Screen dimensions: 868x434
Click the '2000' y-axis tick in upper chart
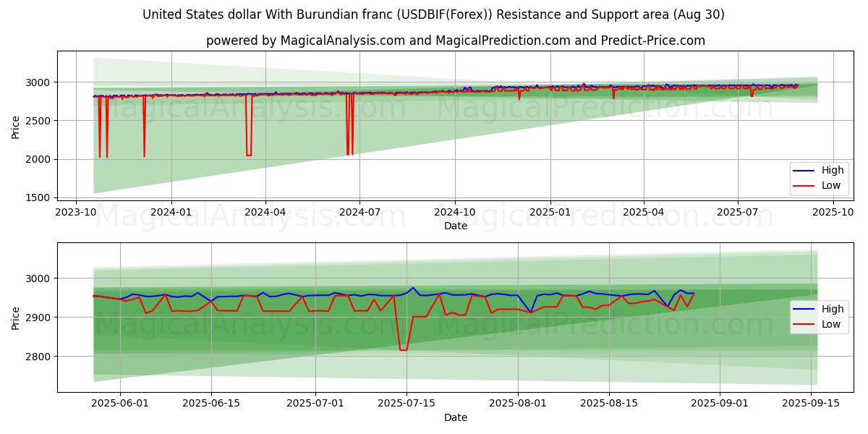(x=39, y=159)
